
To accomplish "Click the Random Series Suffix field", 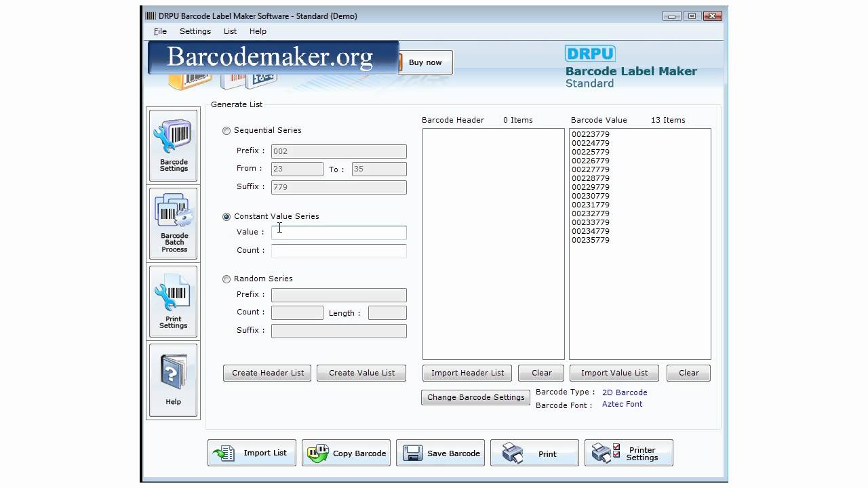I will coord(339,331).
